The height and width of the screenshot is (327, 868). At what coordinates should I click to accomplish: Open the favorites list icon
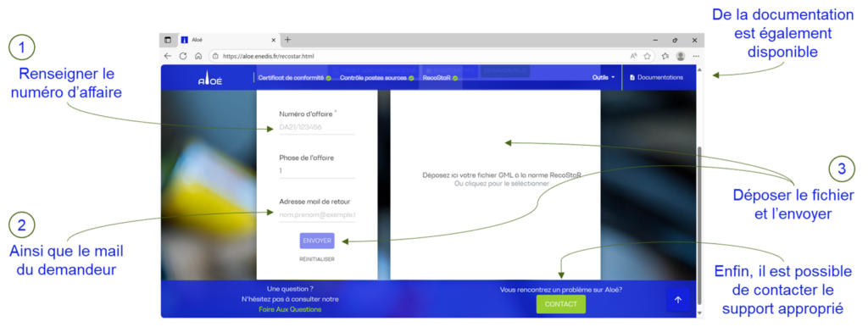pos(665,56)
